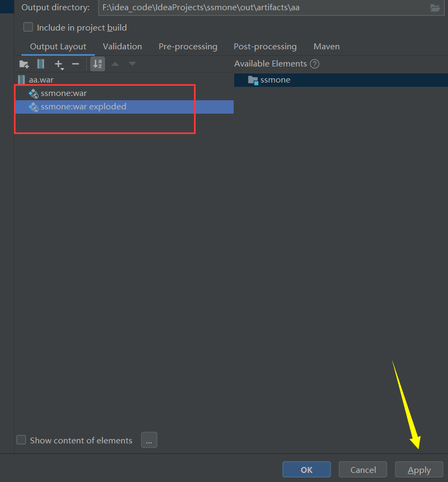
Task: Cancel the artifact settings dialog
Action: coord(362,469)
